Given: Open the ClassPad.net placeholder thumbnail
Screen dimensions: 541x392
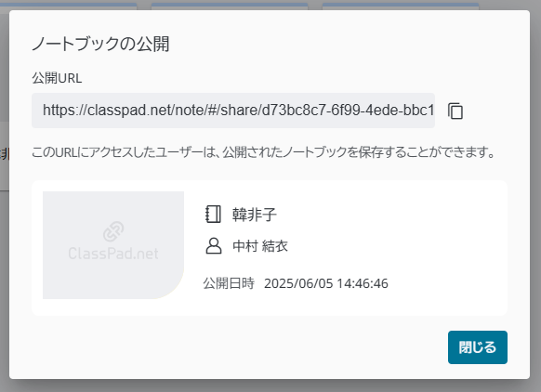Looking at the screenshot, I should 113,245.
